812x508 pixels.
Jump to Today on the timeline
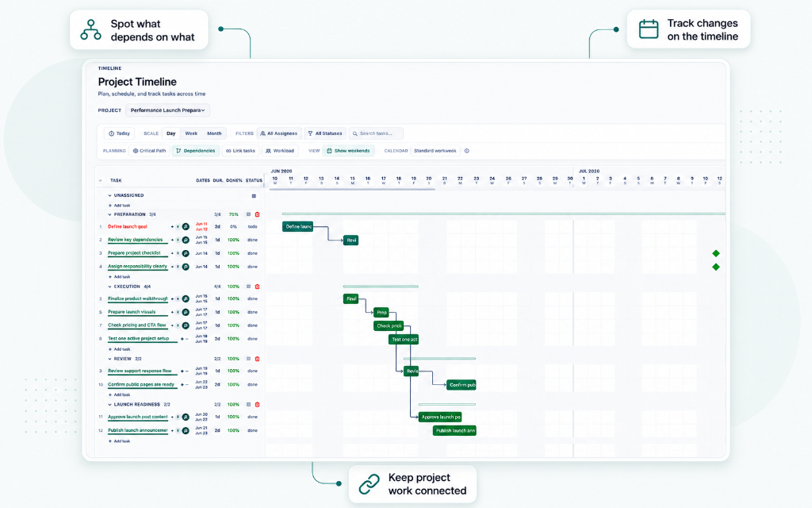[119, 133]
